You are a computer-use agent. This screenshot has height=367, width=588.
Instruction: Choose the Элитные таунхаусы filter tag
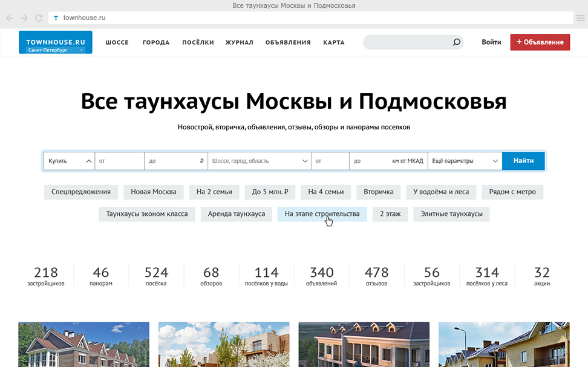tap(451, 214)
